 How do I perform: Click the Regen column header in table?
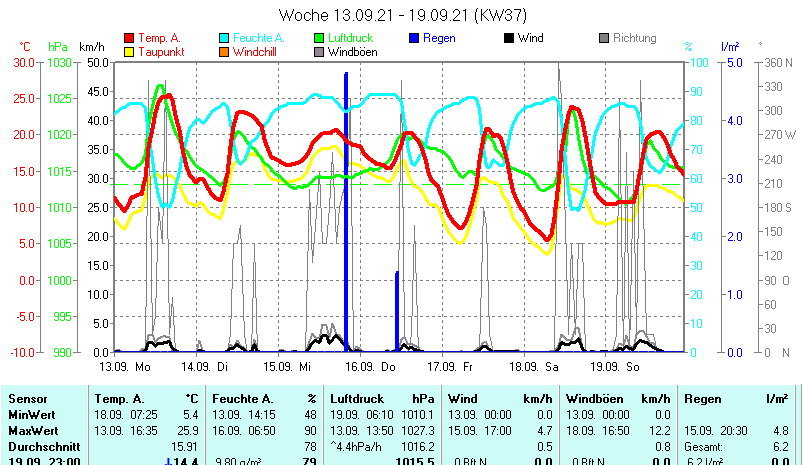[x=703, y=399]
